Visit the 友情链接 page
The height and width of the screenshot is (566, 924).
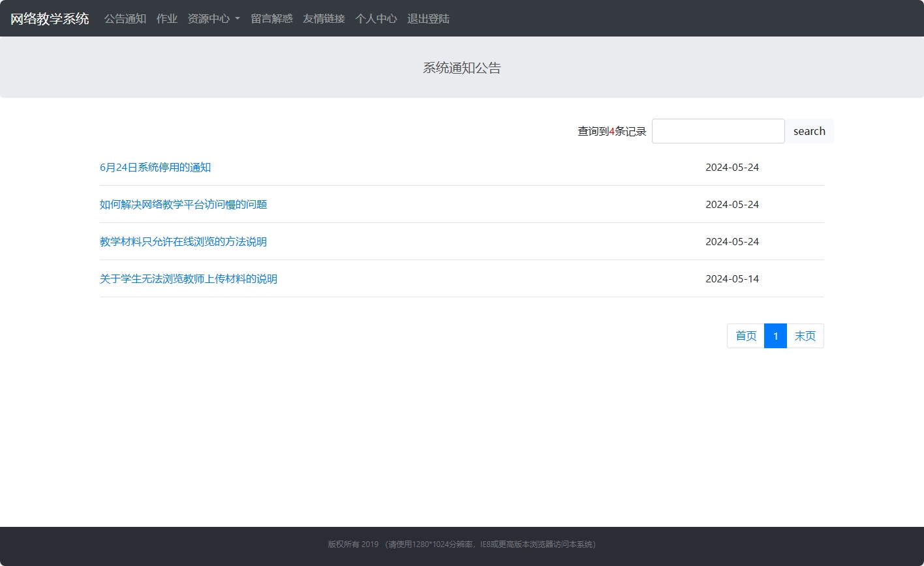pos(323,18)
